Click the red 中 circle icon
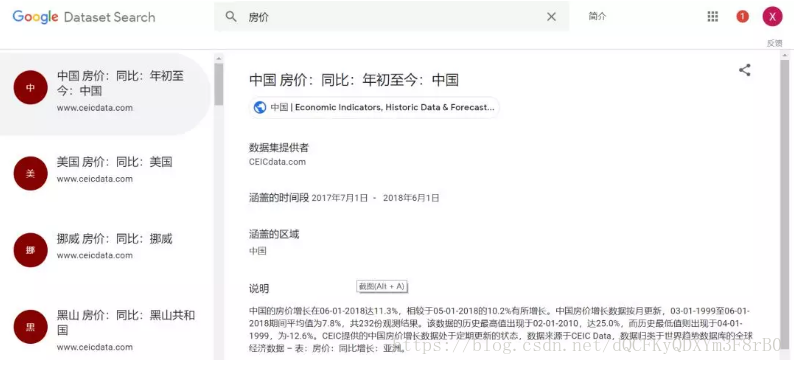The image size is (794, 365). (30, 88)
